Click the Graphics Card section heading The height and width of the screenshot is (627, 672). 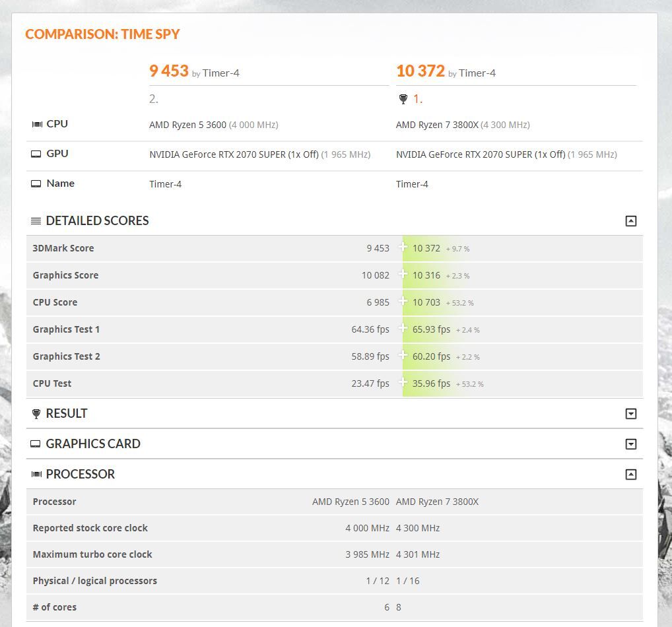[93, 444]
